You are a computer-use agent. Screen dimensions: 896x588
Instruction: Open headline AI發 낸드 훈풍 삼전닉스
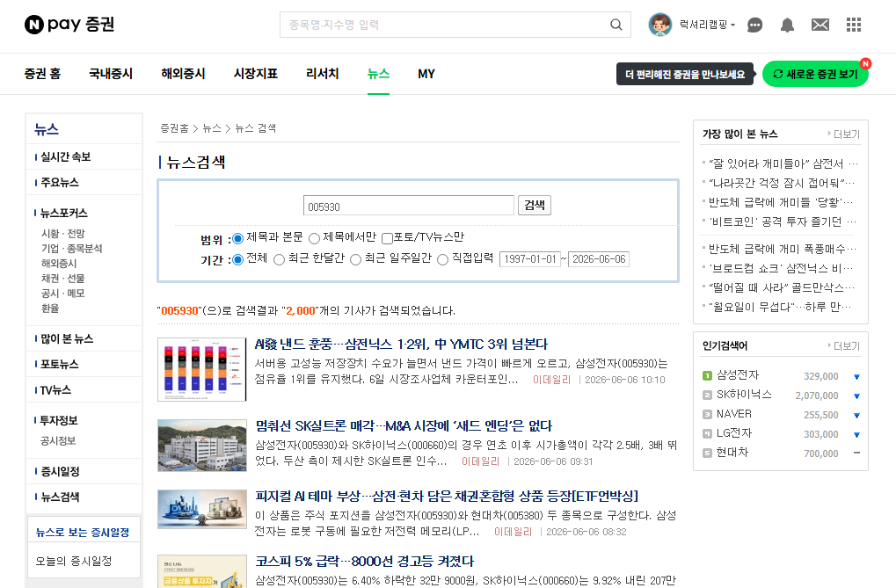pos(401,344)
